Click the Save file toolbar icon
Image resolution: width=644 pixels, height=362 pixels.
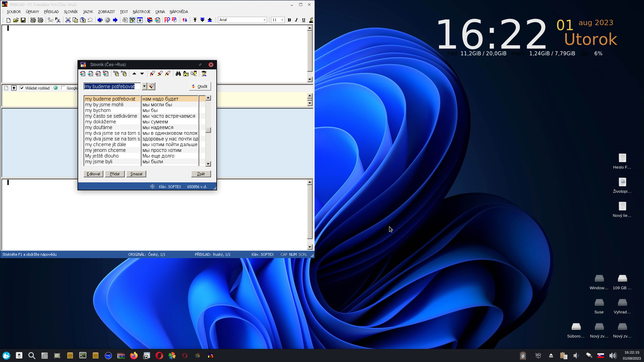tap(23, 20)
